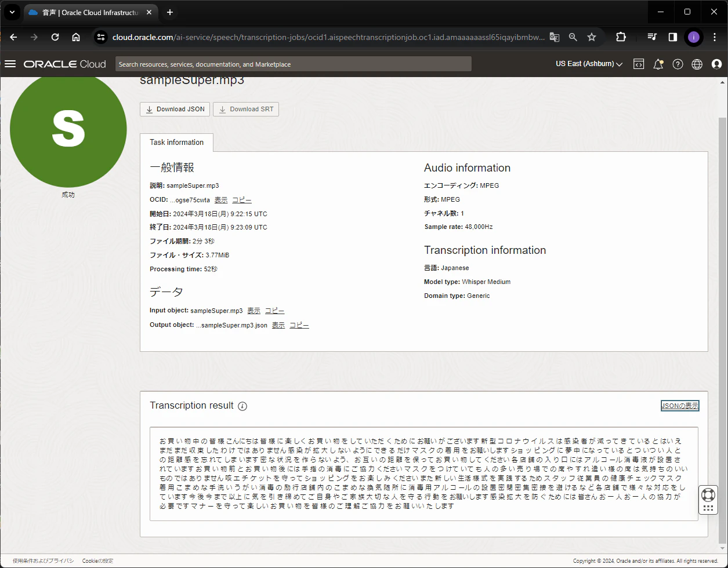Open the Chrome three-dot menu

[x=714, y=37]
